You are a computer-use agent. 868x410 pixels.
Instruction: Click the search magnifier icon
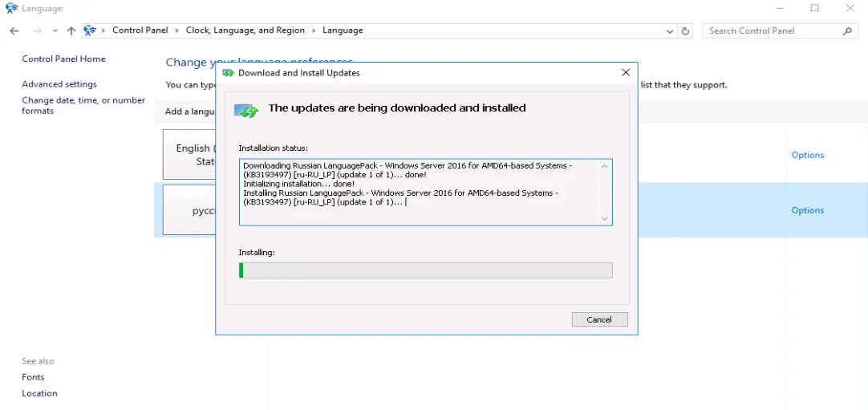pos(847,30)
